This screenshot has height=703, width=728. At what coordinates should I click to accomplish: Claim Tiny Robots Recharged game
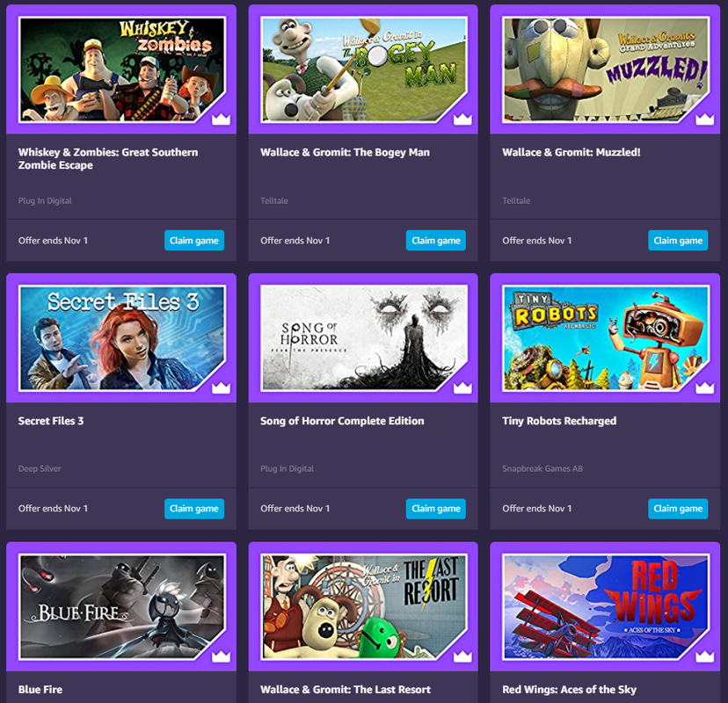click(x=678, y=509)
